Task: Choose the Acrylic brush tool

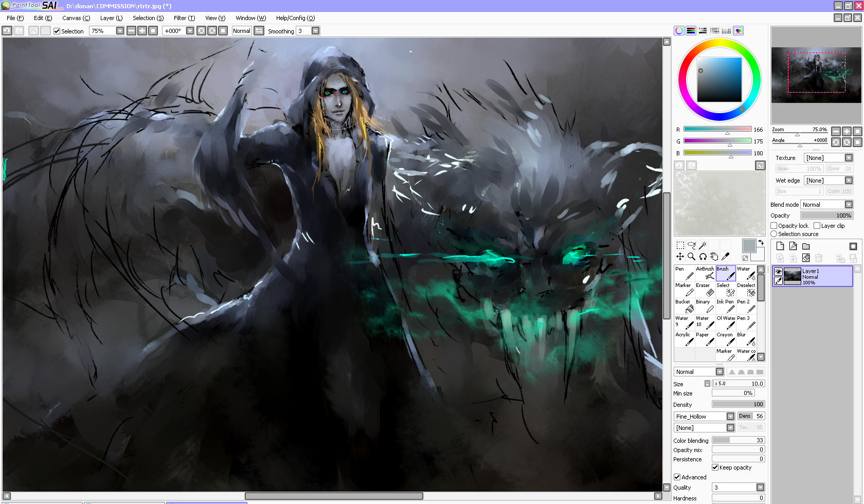Action: (x=685, y=339)
